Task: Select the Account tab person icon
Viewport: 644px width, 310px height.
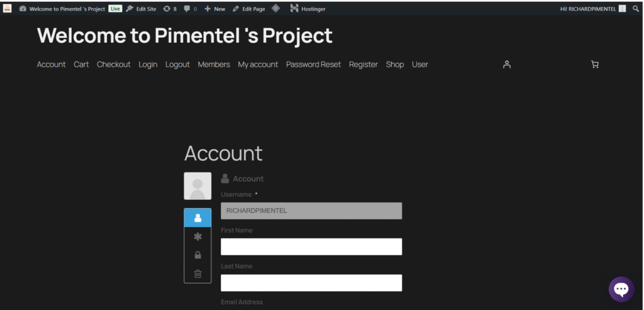Action: (197, 218)
